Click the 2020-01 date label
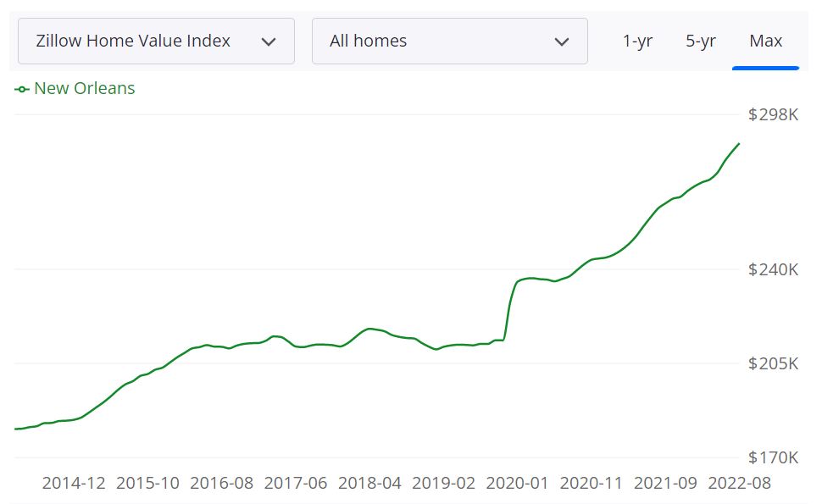The height and width of the screenshot is (504, 822). [x=517, y=483]
